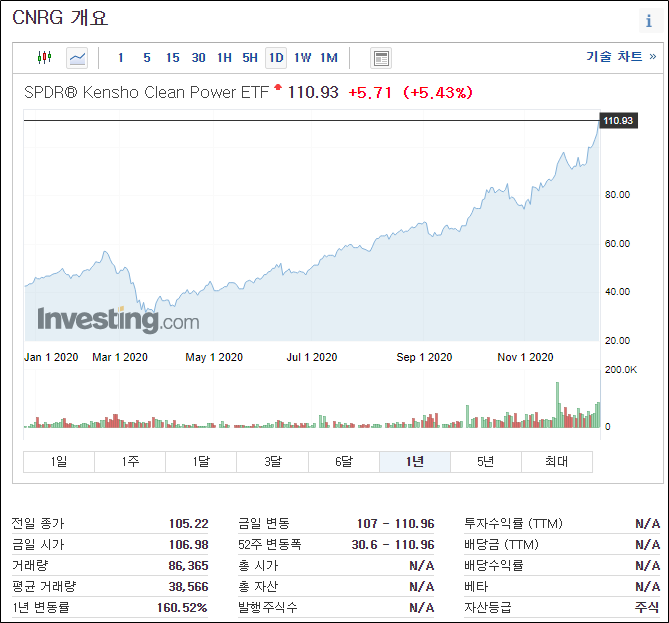This screenshot has height=623, width=669.
Task: Choose the 5년 time range tab
Action: coord(486,462)
